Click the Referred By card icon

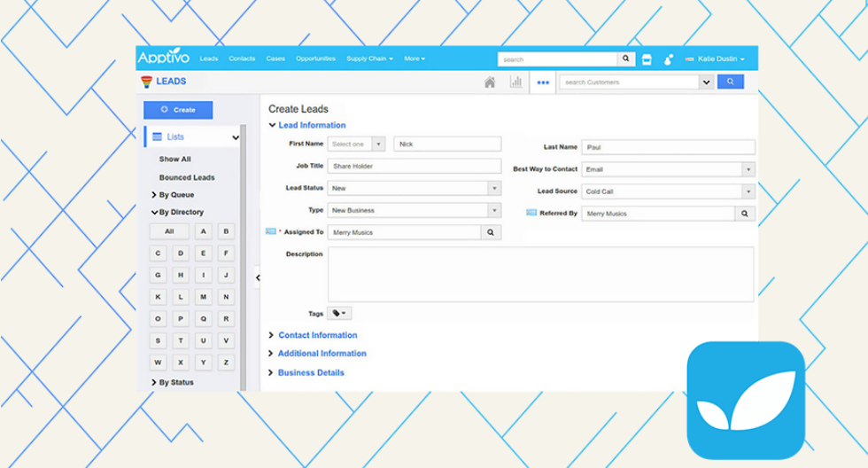[531, 213]
